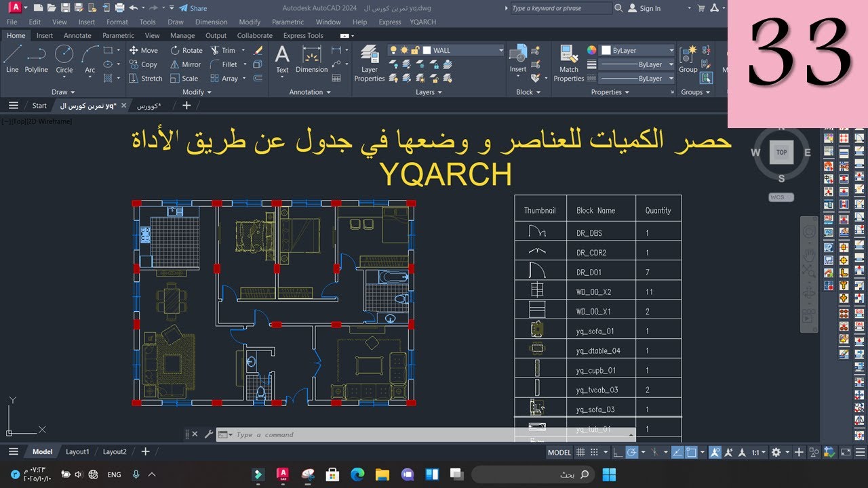Toggle annotation visibility in status bar

(x=715, y=452)
